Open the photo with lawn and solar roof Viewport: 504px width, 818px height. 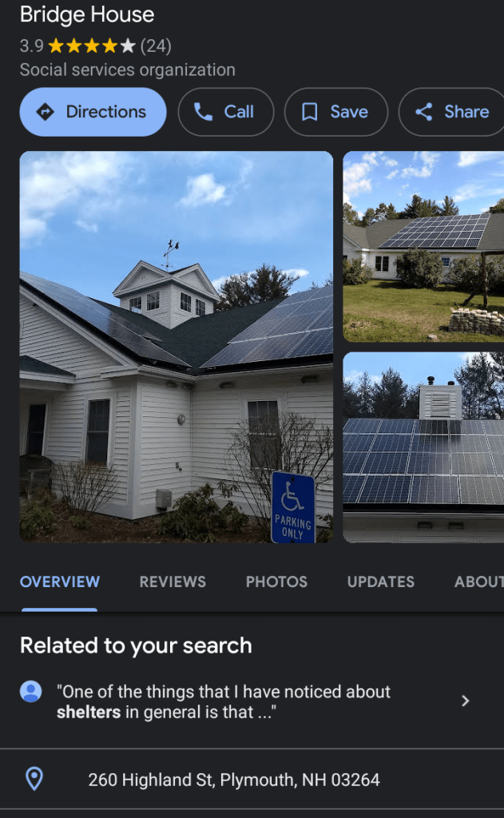[423, 247]
